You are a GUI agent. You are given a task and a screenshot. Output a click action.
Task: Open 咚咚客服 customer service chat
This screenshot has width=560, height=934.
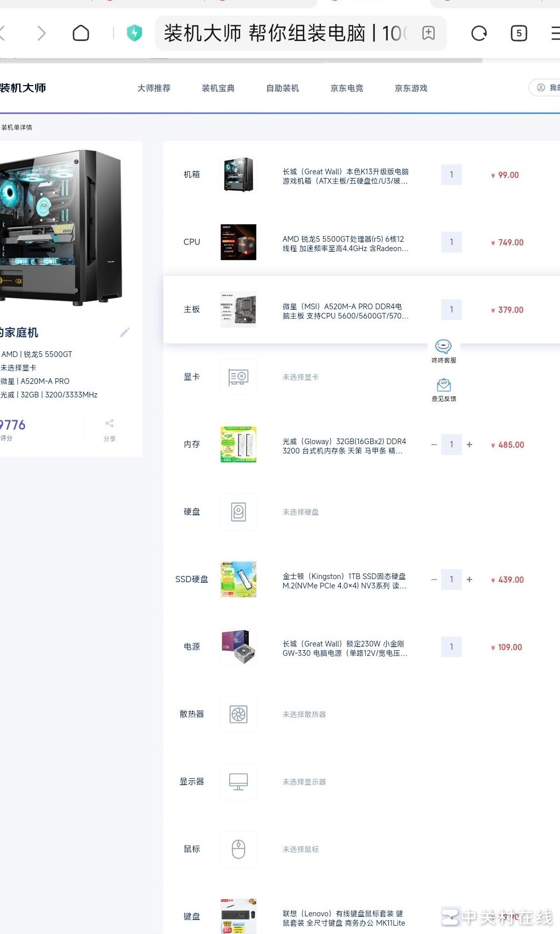(444, 351)
